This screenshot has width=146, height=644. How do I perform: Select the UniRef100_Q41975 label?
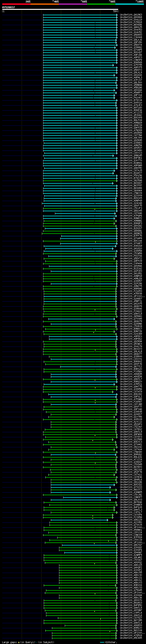click(131, 304)
